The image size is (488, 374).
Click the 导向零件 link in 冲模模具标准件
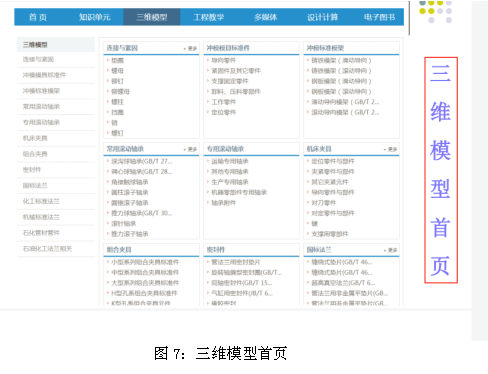pos(223,60)
